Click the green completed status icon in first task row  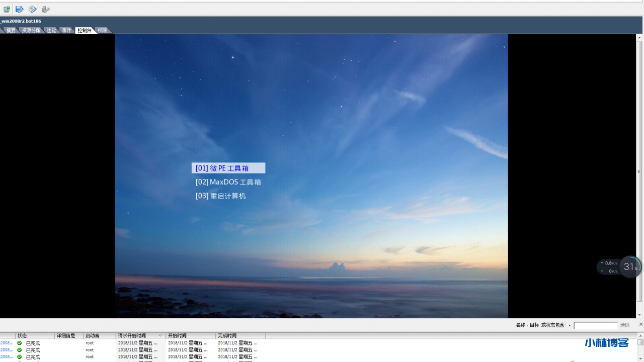click(20, 343)
